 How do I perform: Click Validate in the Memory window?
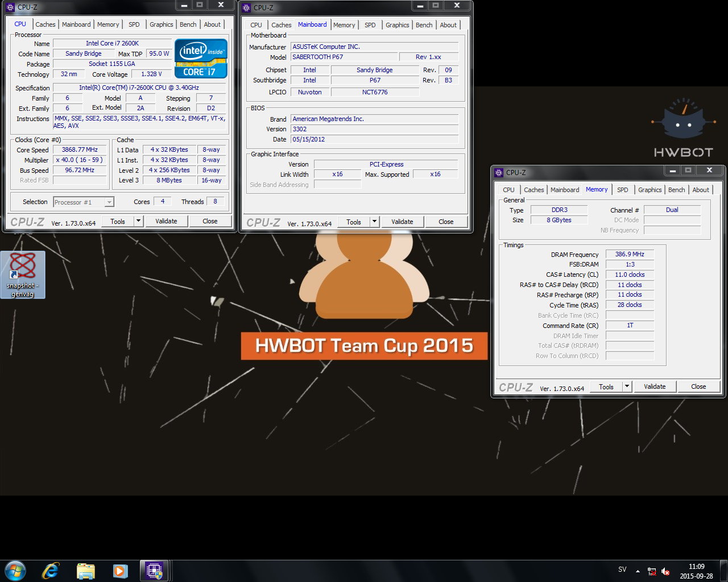(655, 386)
